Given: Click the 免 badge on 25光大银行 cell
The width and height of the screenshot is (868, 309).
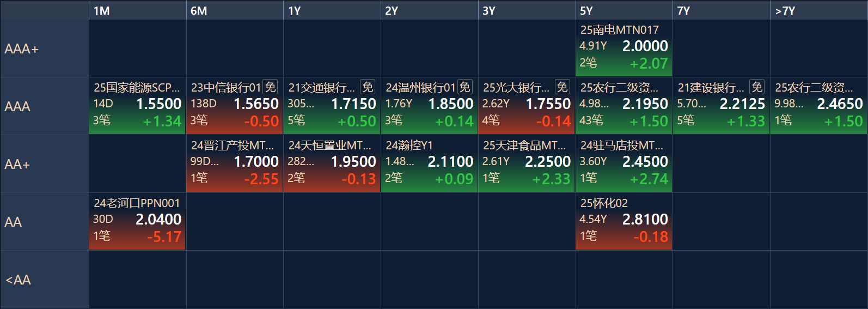Looking at the screenshot, I should pos(562,87).
